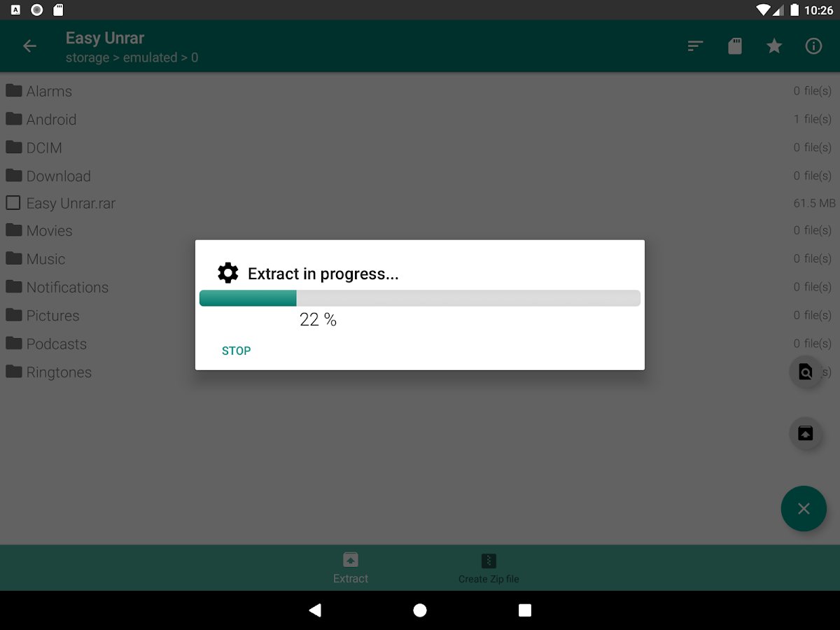Tap the archive floating button
This screenshot has width=840, height=630.
806,433
